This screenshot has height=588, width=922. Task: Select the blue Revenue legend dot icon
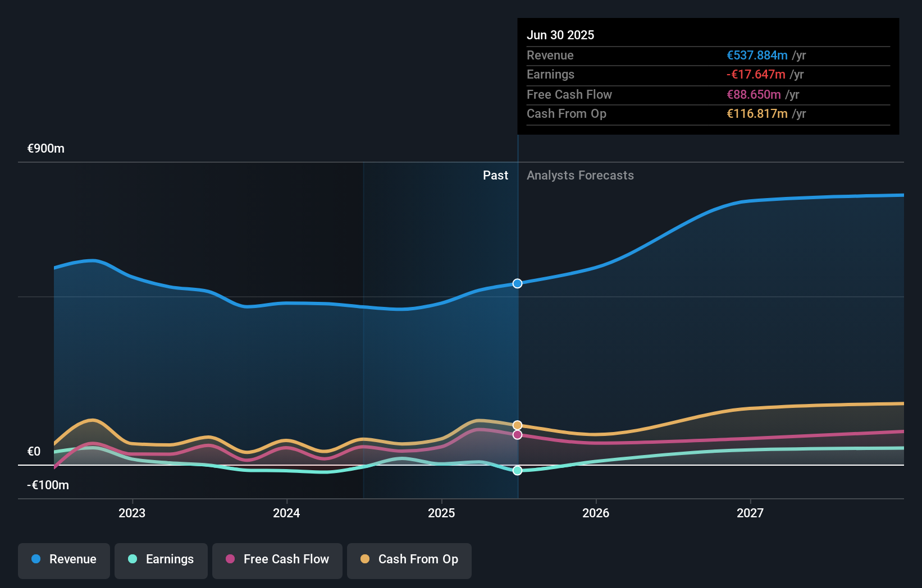click(35, 559)
